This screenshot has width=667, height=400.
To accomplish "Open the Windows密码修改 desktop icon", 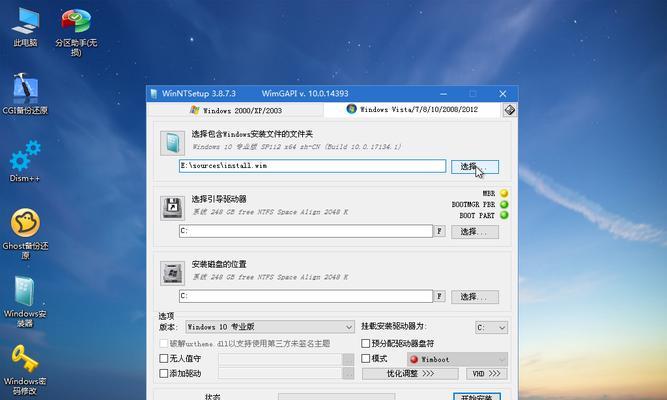I will (25, 370).
